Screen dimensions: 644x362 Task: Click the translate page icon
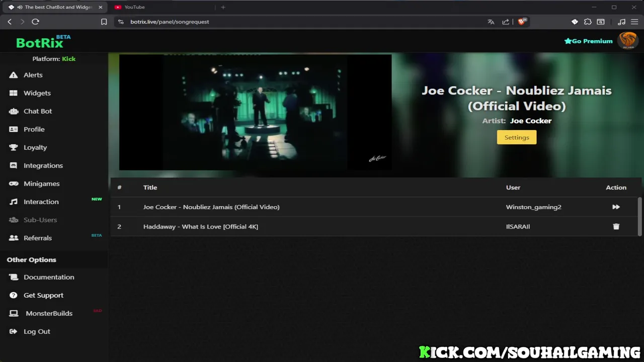tap(491, 22)
